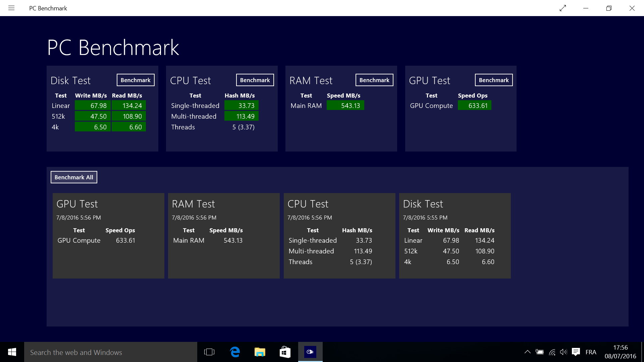644x362 pixels.
Task: Start Benchmark All
Action: click(x=74, y=177)
